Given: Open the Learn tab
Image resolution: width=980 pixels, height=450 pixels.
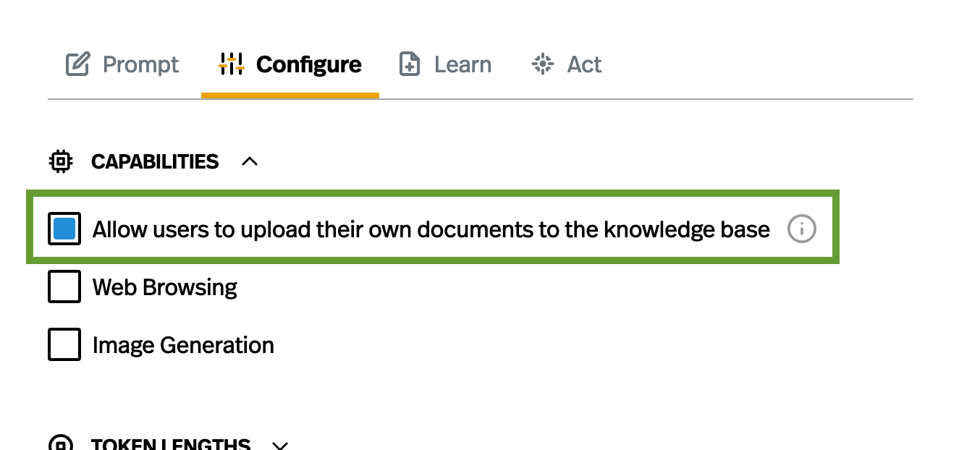Looking at the screenshot, I should (462, 64).
